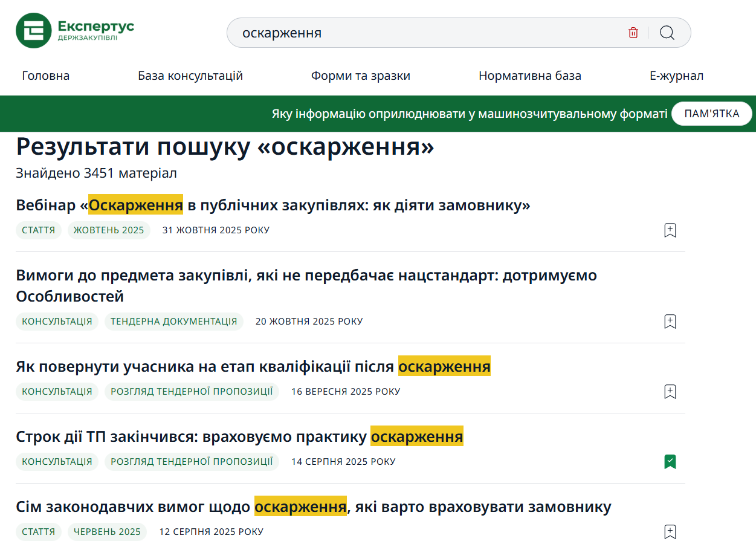Bookmark Сім законодавчих вимог article
Image resolution: width=756 pixels, height=547 pixels.
(670, 532)
